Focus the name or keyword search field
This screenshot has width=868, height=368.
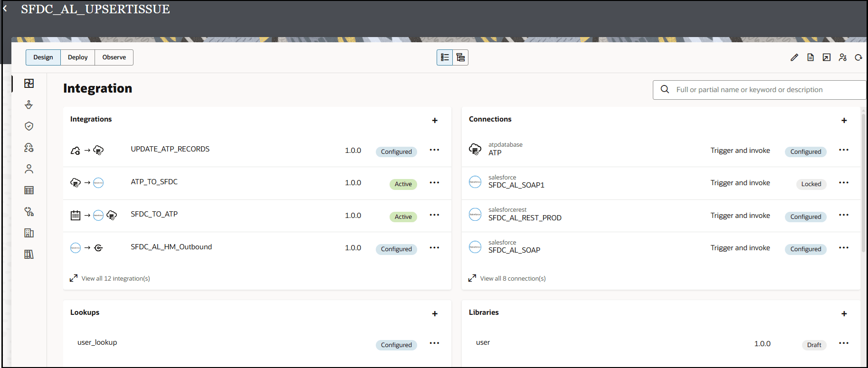point(759,90)
